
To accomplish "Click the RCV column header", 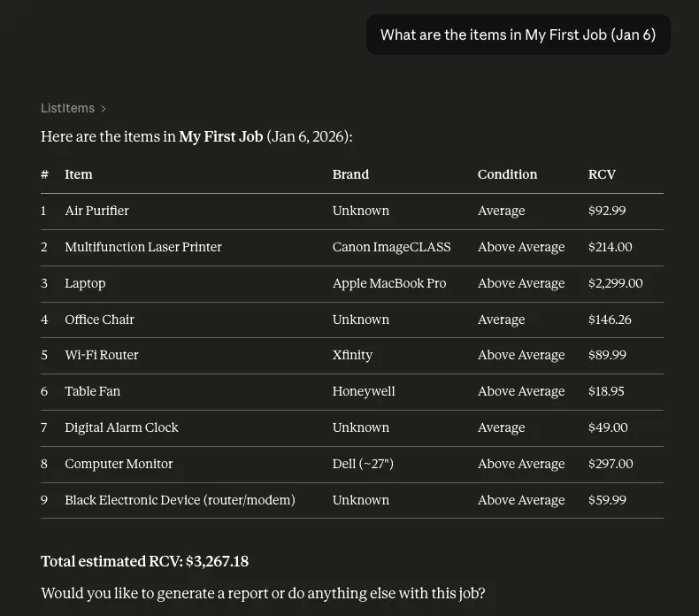I will (602, 174).
